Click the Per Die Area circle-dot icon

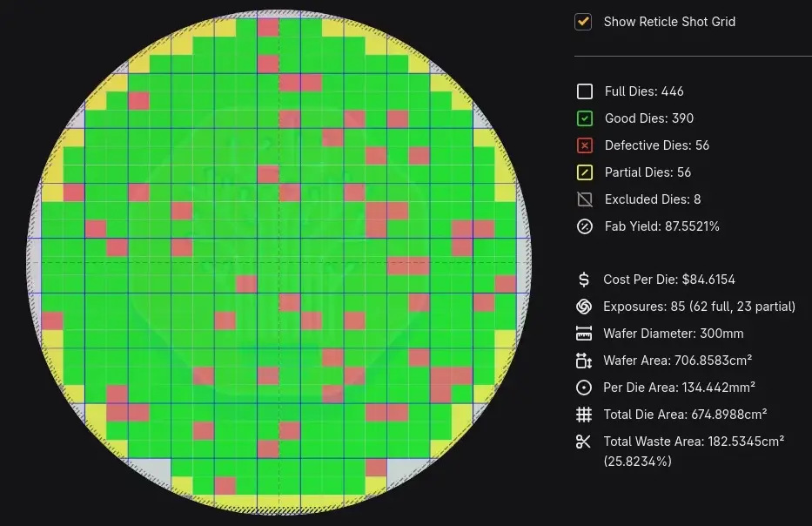pos(584,388)
